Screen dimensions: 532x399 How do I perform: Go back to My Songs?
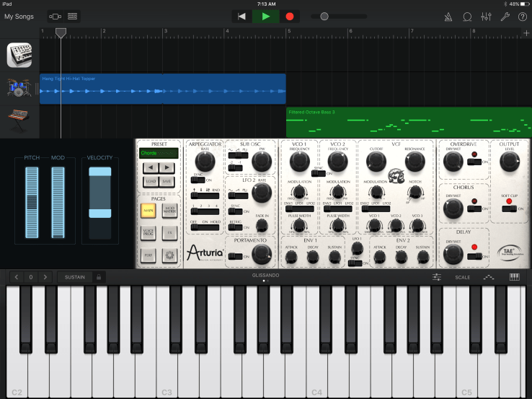(19, 16)
